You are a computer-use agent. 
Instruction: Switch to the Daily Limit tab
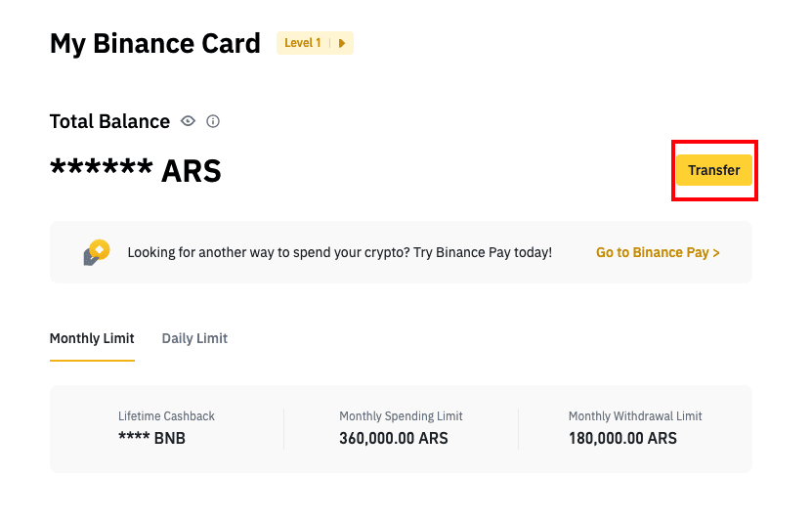[194, 339]
